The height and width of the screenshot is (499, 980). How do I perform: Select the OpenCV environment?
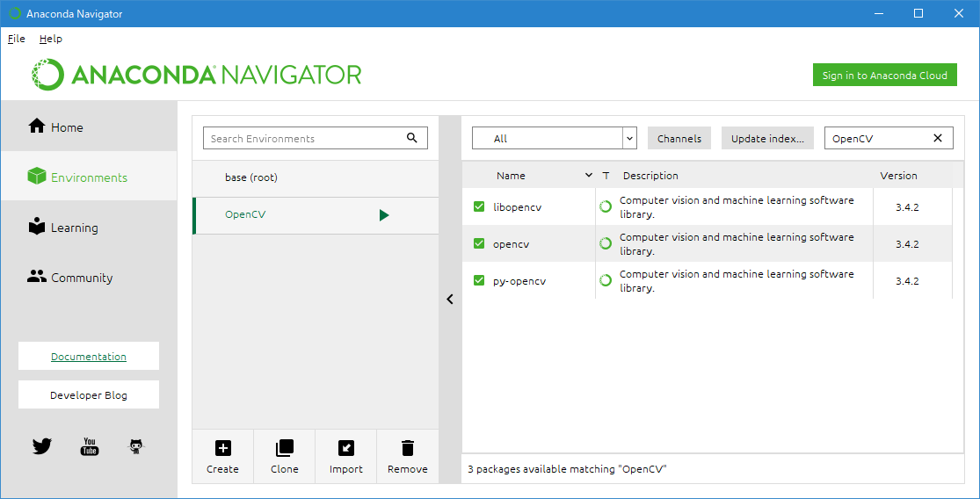[316, 215]
